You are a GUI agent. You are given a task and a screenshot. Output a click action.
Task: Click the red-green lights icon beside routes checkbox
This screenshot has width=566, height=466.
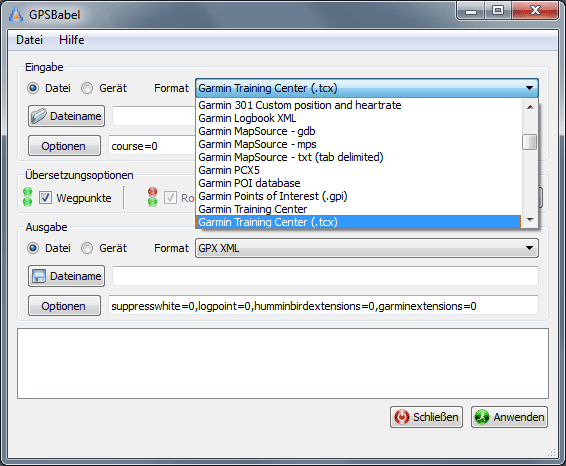[x=153, y=197]
